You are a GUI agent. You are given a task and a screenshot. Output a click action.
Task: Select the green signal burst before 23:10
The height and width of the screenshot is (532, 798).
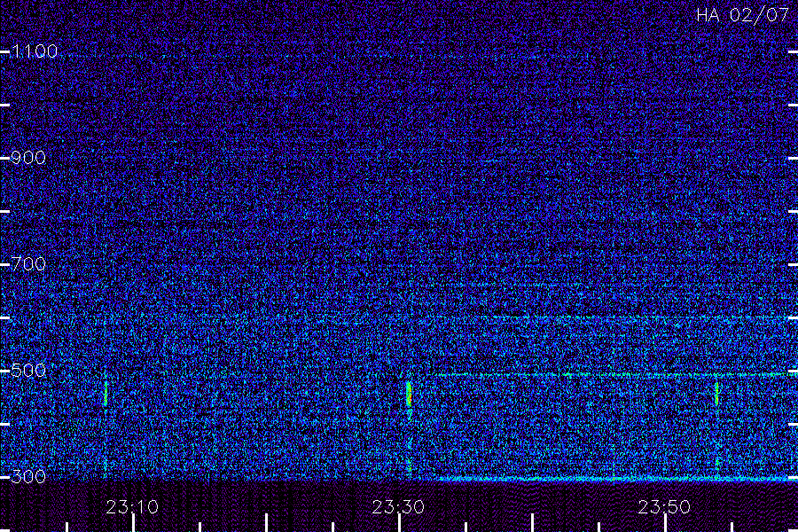[106, 394]
